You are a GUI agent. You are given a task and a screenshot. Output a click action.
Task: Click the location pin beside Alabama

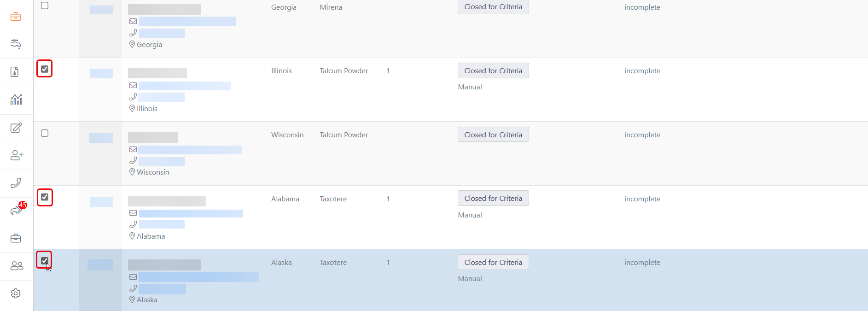132,236
